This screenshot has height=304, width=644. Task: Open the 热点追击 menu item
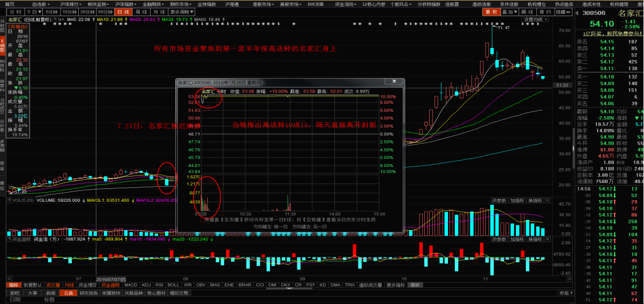tap(565, 3)
